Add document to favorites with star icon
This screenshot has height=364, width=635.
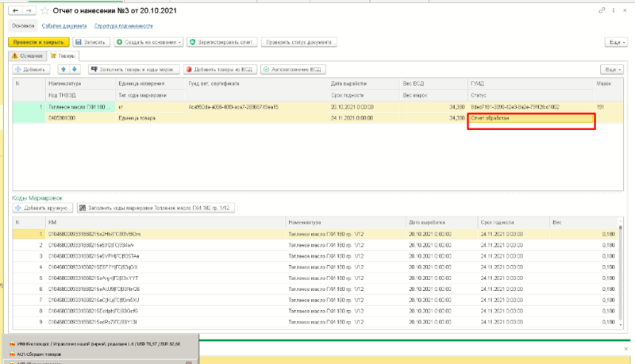pos(44,11)
